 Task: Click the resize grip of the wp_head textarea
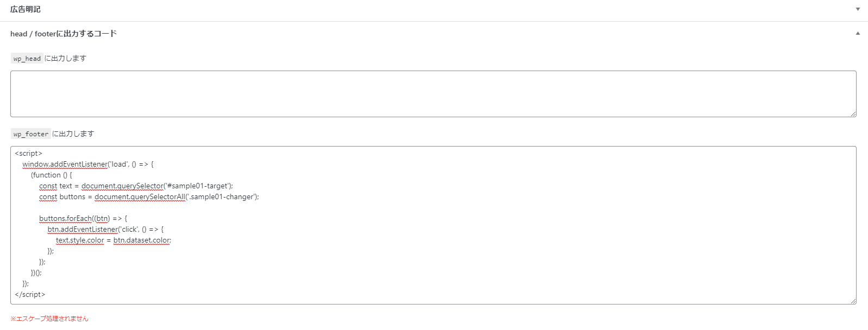853,114
